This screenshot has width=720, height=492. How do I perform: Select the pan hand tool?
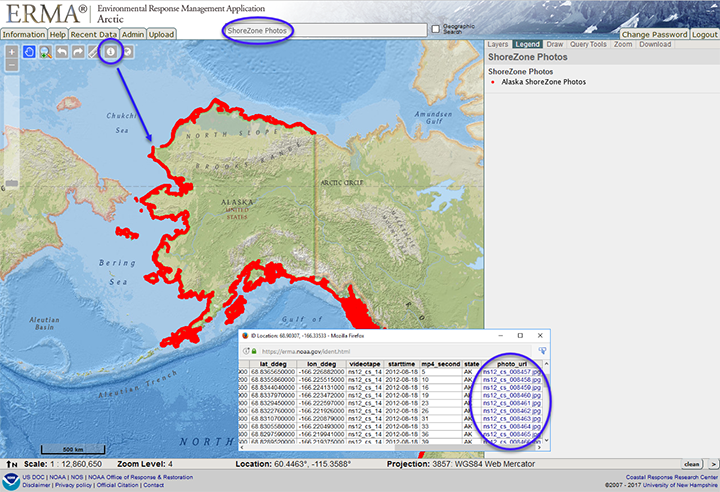[x=29, y=52]
